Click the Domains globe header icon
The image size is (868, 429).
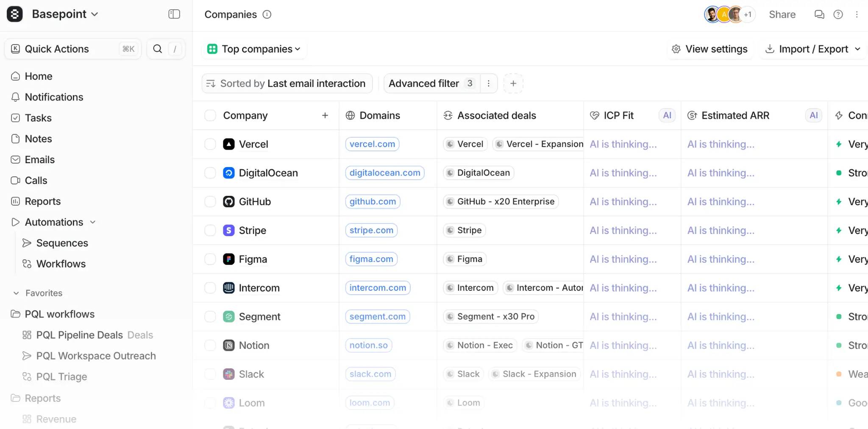(350, 115)
